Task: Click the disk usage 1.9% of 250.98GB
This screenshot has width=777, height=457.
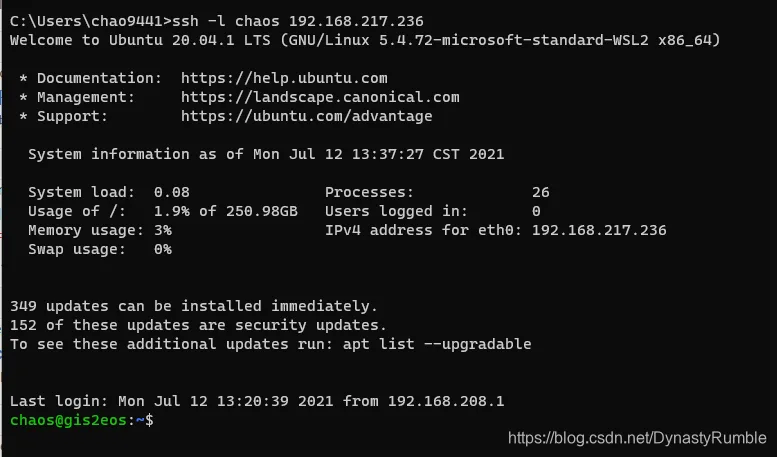Action: point(225,211)
